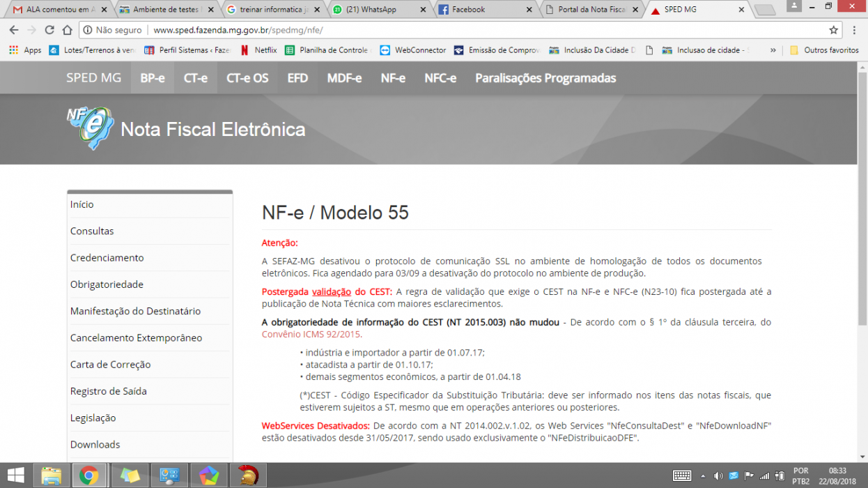Open the WebConnector bookmark
Image resolution: width=868 pixels, height=488 pixels.
(413, 50)
